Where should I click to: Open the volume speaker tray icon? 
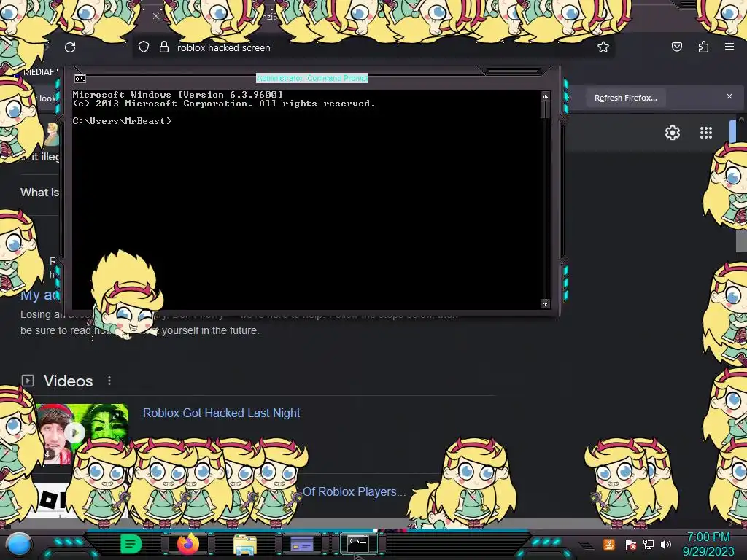666,544
